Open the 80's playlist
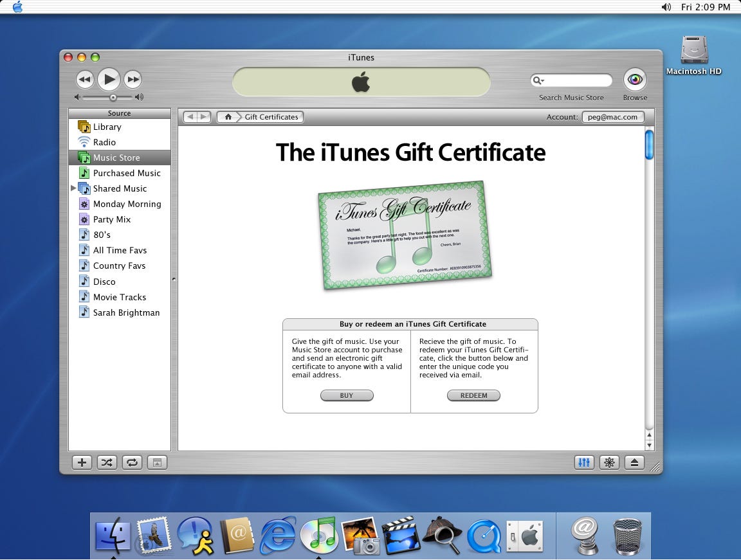The height and width of the screenshot is (560, 741). 120,235
